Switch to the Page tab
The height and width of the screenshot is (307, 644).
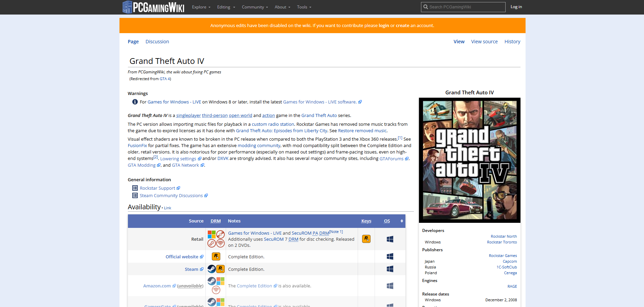(x=133, y=42)
